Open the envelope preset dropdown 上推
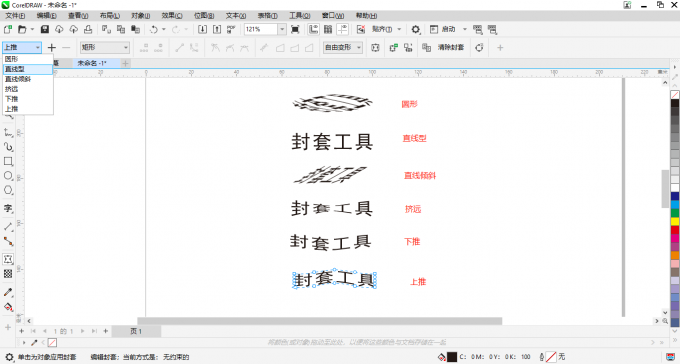This screenshot has width=680, height=364. click(x=22, y=47)
